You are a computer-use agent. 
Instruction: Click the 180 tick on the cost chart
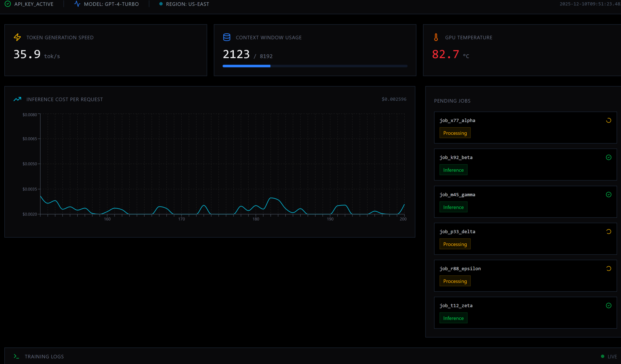point(255,219)
